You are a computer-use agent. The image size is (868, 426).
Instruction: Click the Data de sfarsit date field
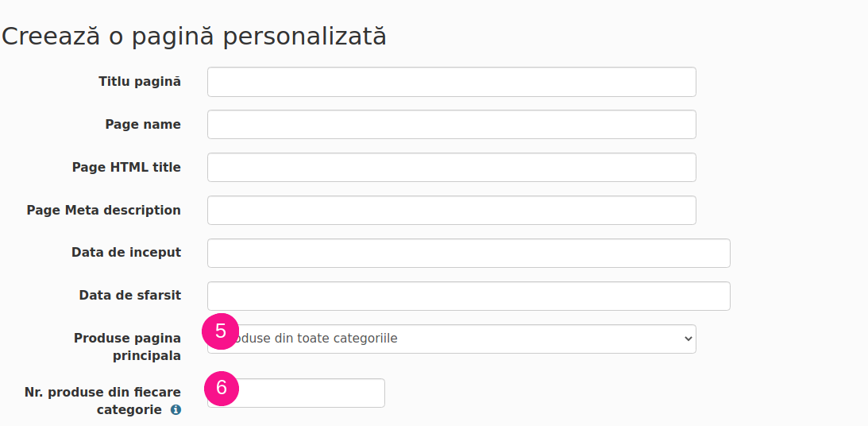pos(469,296)
